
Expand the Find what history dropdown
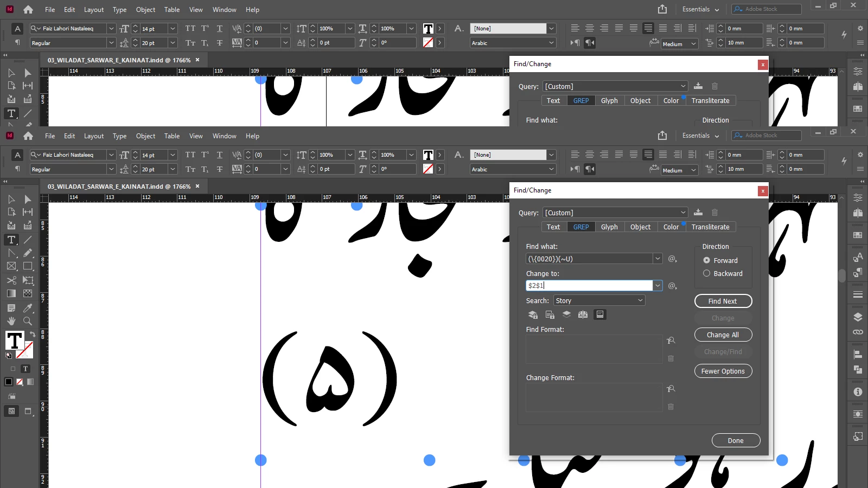point(658,259)
